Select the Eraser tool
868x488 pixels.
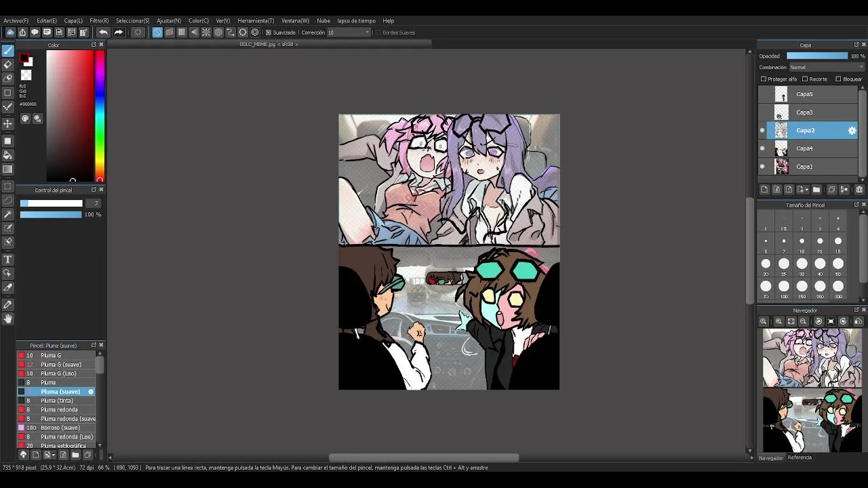[x=8, y=64]
